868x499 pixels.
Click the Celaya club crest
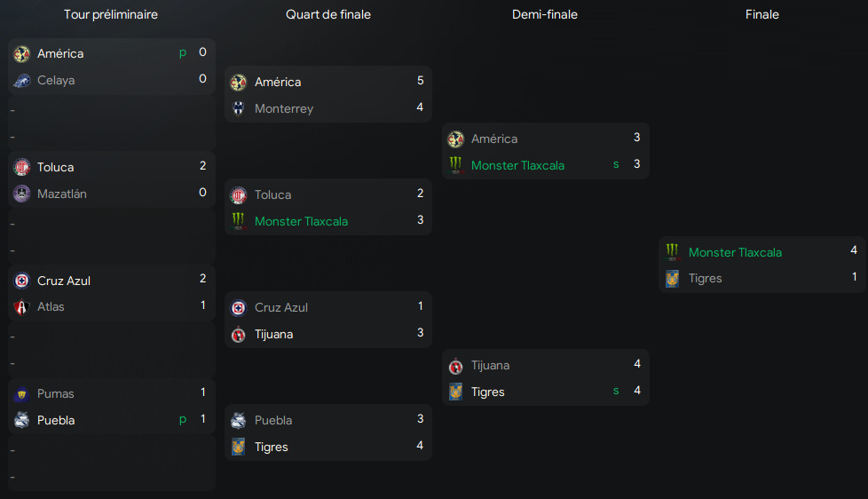(x=22, y=81)
